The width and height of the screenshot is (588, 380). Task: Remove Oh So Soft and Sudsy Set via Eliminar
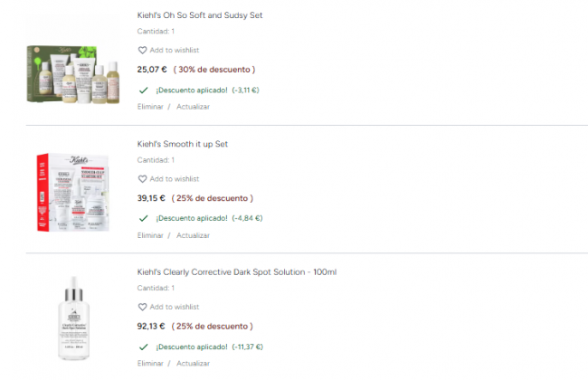150,107
